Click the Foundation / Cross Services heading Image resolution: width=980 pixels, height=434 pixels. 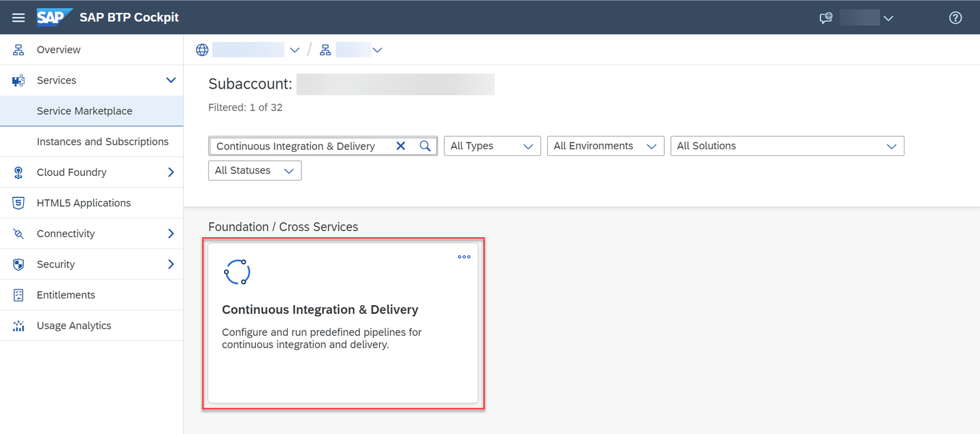[283, 227]
